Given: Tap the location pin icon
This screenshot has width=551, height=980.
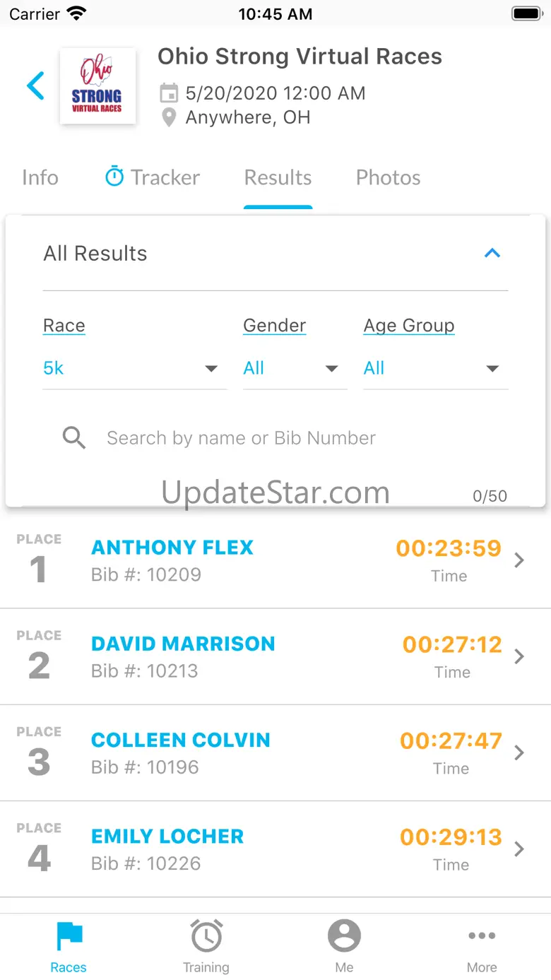Looking at the screenshot, I should (x=169, y=117).
